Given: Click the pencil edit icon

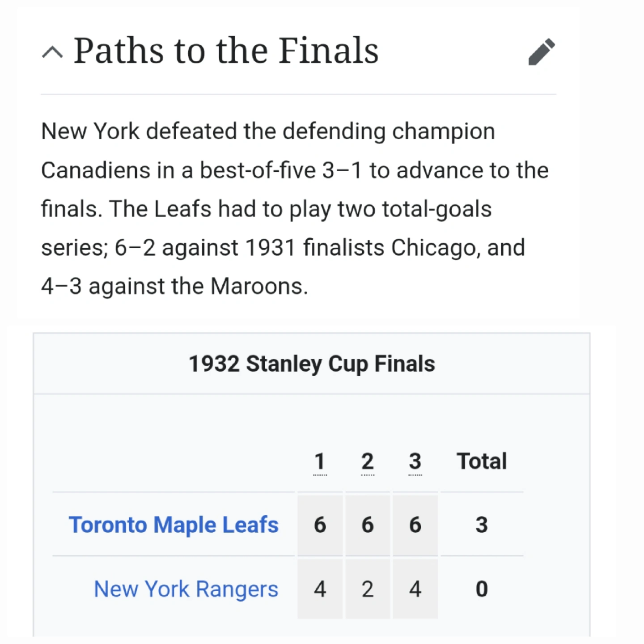Looking at the screenshot, I should pyautogui.click(x=542, y=52).
